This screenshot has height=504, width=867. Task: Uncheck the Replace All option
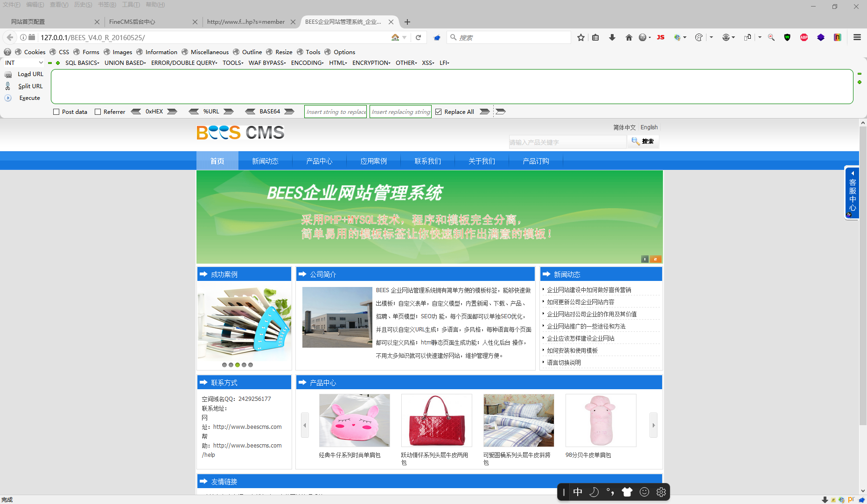439,112
